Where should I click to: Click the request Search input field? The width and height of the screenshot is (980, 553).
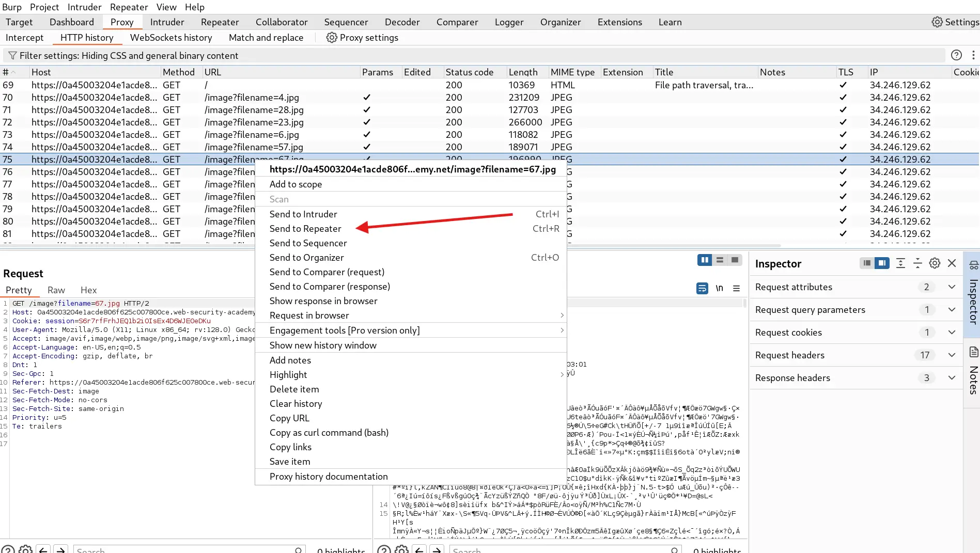(x=189, y=550)
